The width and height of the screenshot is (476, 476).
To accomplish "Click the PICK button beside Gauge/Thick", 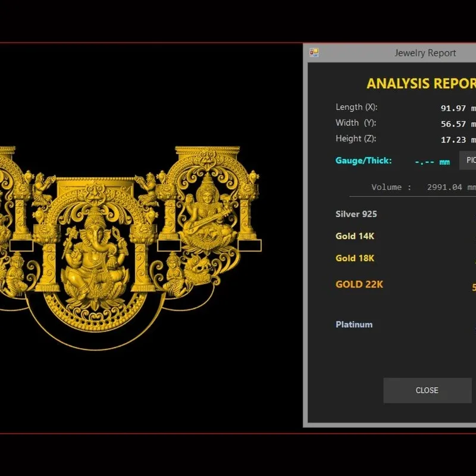I will (x=468, y=160).
